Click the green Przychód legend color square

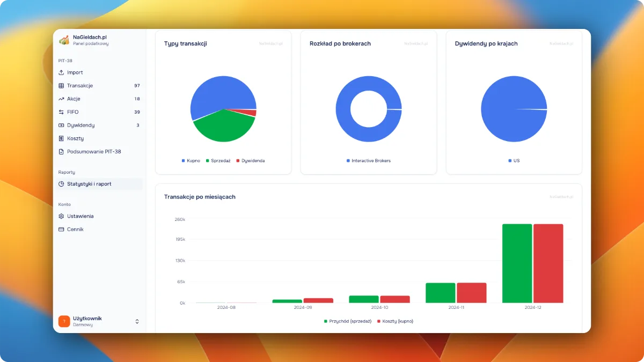(326, 321)
